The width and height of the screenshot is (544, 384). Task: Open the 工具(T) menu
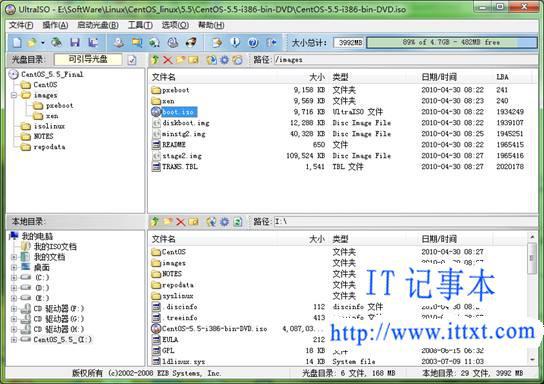click(x=140, y=25)
